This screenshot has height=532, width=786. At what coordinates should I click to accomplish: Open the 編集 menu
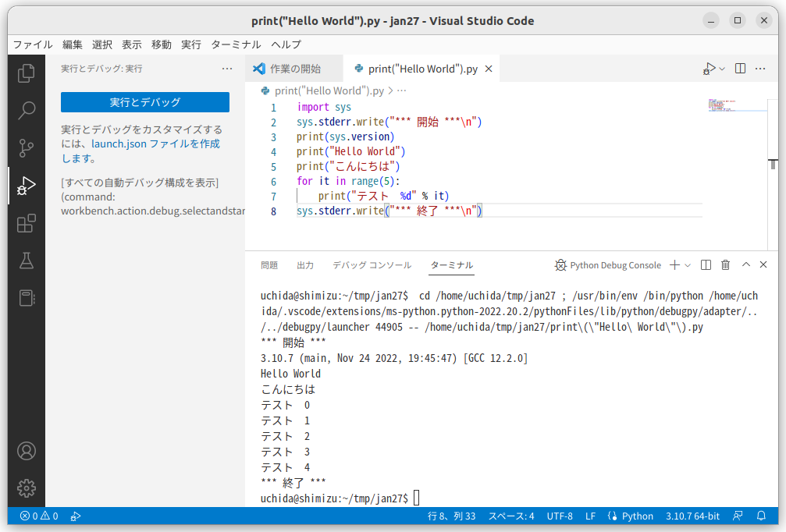[x=72, y=44]
